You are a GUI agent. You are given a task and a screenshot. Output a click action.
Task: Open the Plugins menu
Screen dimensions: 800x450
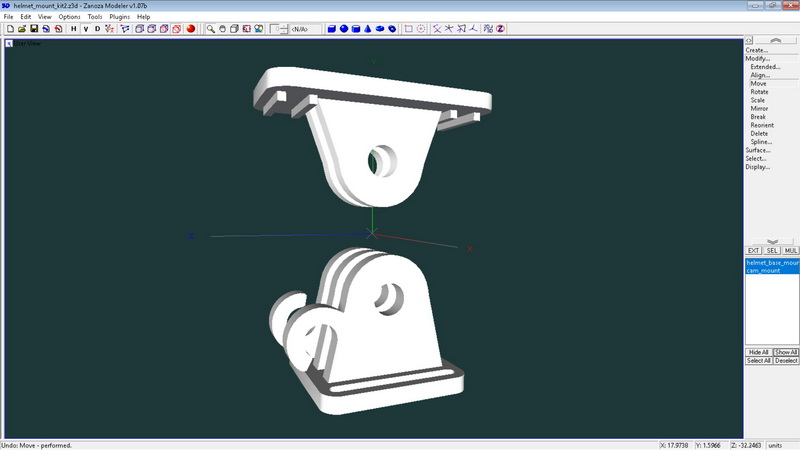[119, 17]
